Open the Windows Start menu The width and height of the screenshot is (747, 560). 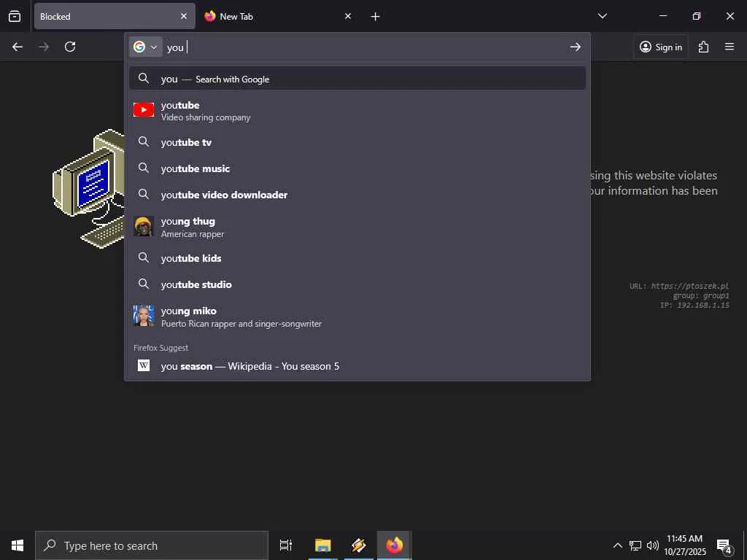tap(18, 545)
